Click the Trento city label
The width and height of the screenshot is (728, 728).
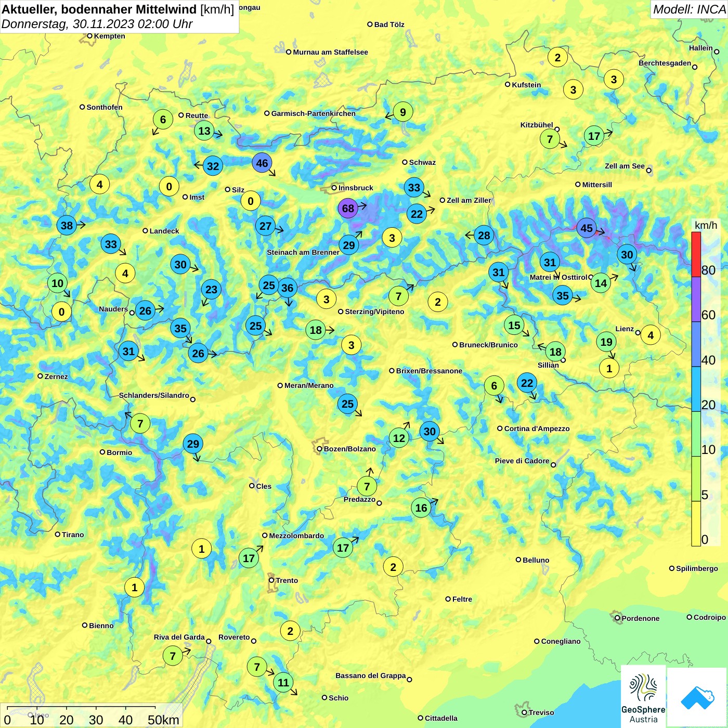[287, 580]
